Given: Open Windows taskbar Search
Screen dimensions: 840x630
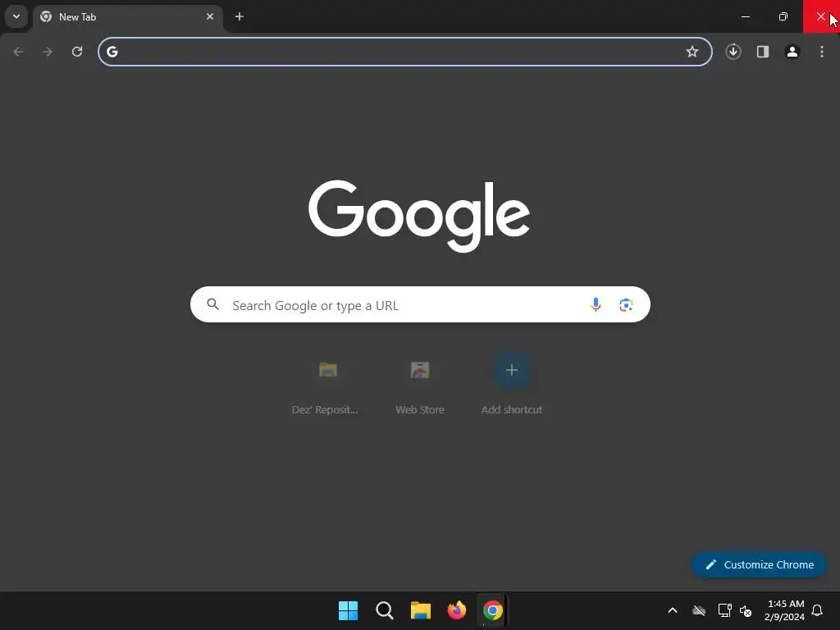Looking at the screenshot, I should [x=385, y=610].
